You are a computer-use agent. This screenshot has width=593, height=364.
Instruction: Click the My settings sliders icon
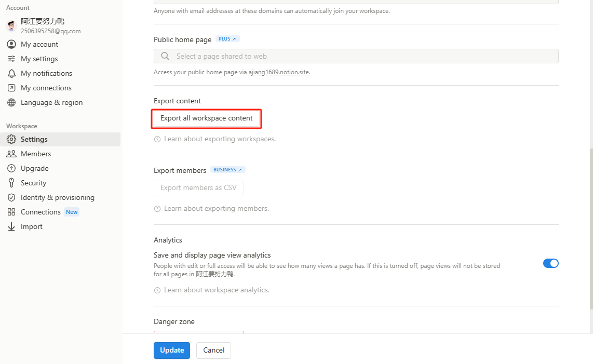point(11,59)
